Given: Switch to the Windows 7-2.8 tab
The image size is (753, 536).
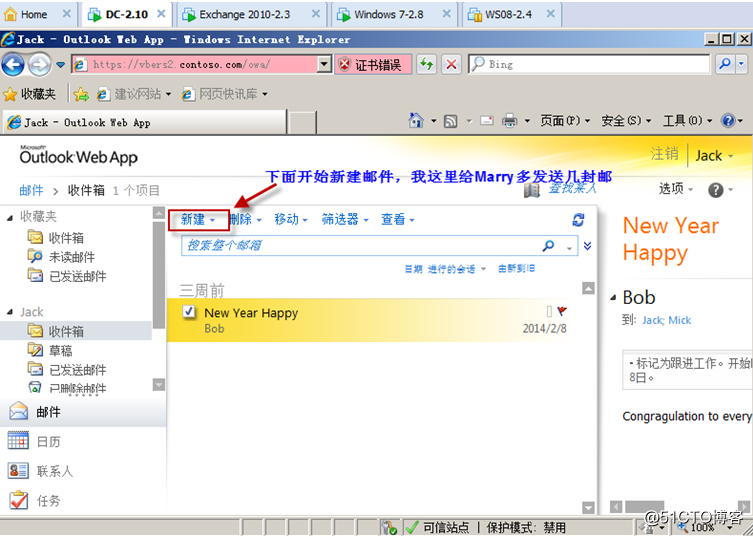Looking at the screenshot, I should 395,14.
